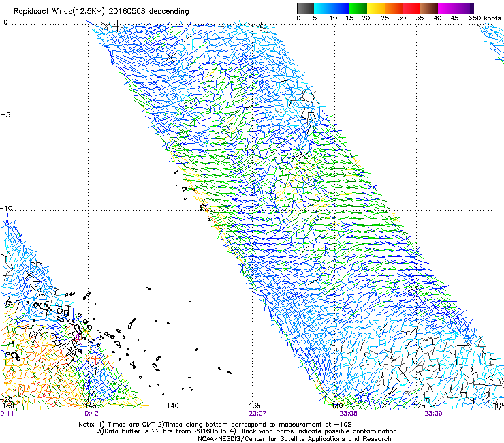Viewport: 504px width, 443px height.
Task: Click the '0' latitude label at top
Action: [x=5, y=22]
